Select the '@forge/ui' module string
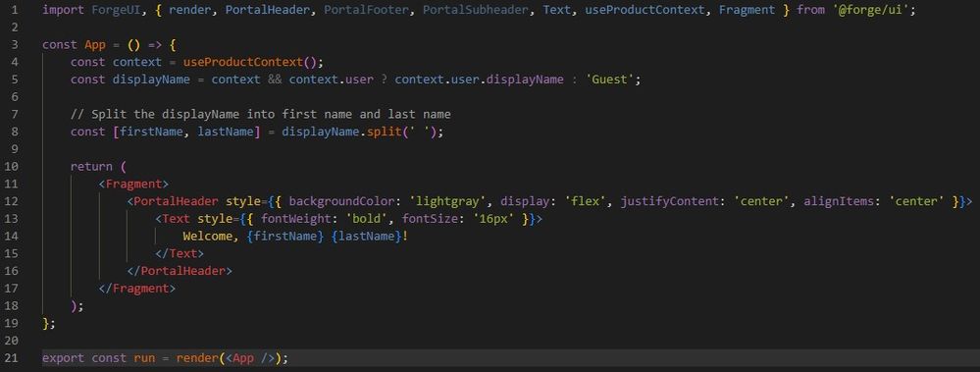 pos(870,10)
